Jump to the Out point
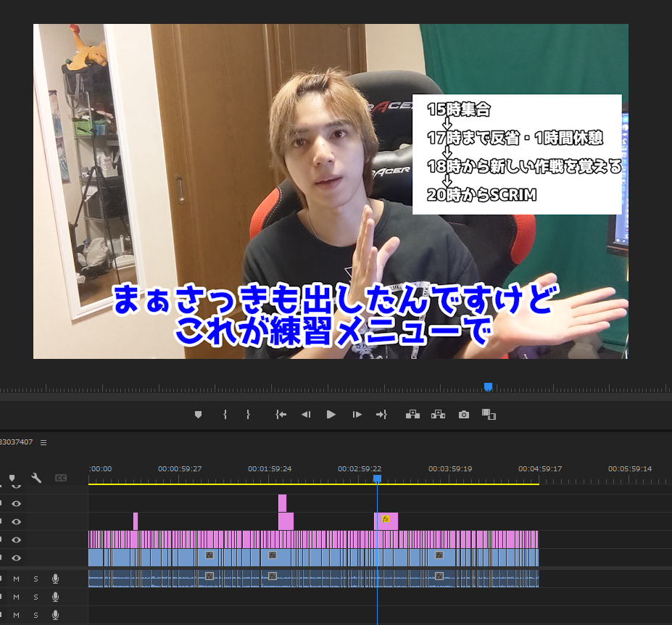 pos(381,415)
